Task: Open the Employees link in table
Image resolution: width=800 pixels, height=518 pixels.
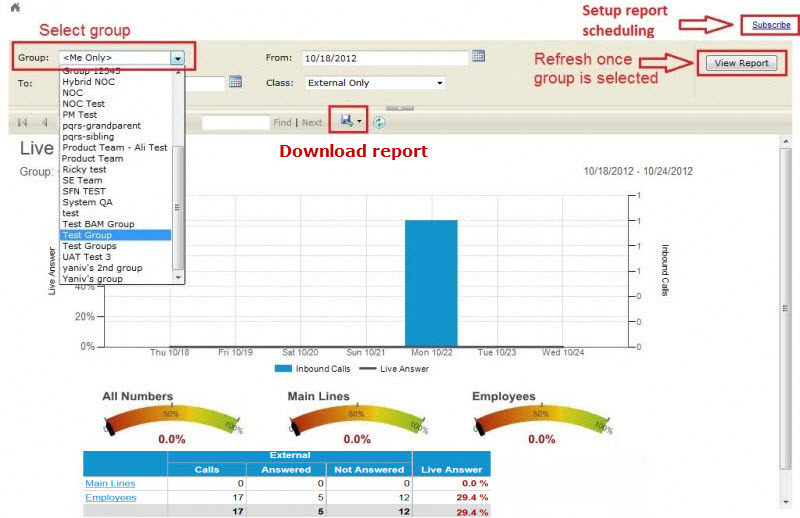Action: [111, 497]
